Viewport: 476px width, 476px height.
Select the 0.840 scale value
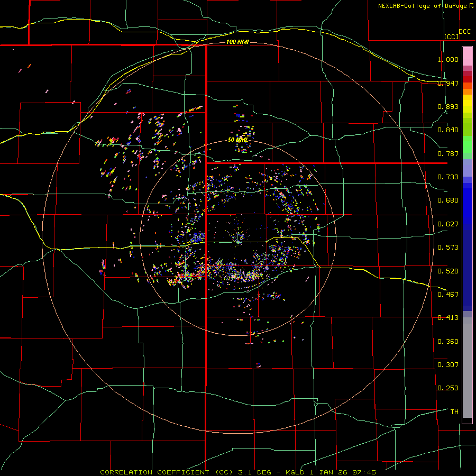[448, 130]
